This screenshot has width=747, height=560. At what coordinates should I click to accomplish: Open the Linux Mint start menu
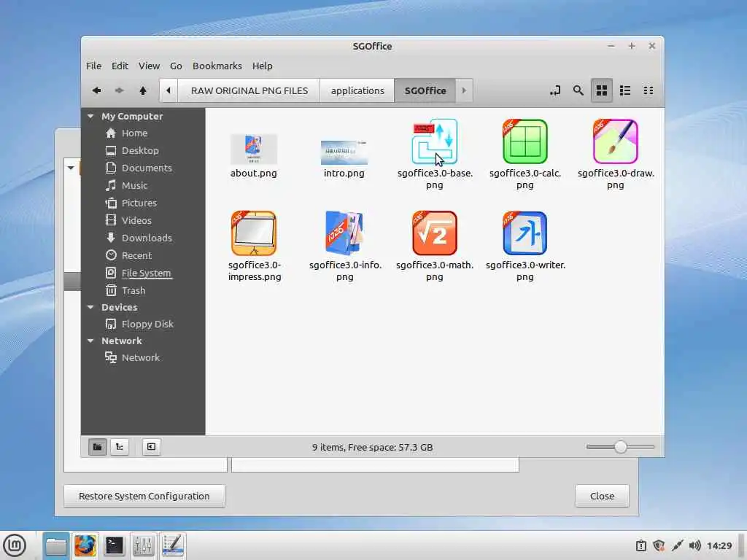(x=15, y=545)
